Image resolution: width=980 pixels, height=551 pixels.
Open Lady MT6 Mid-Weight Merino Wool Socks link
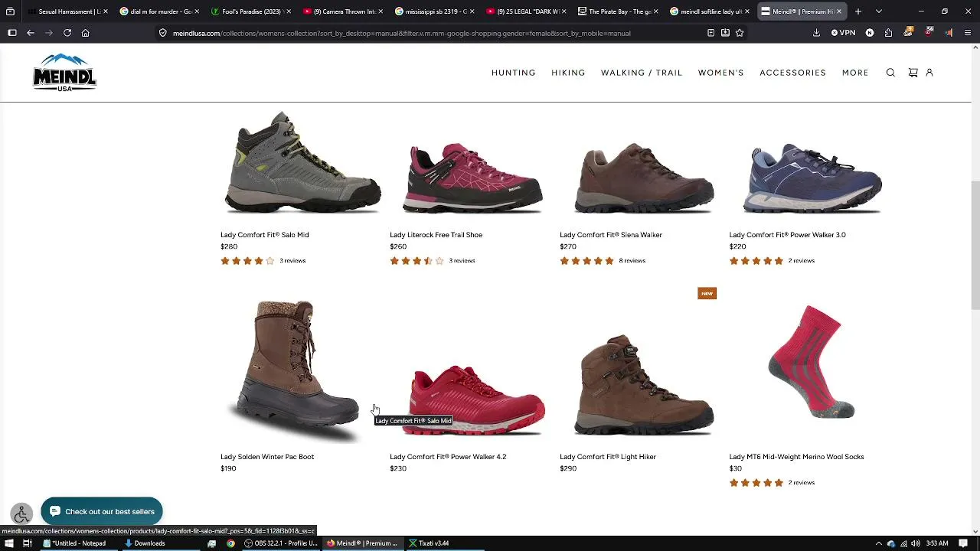pyautogui.click(x=796, y=457)
